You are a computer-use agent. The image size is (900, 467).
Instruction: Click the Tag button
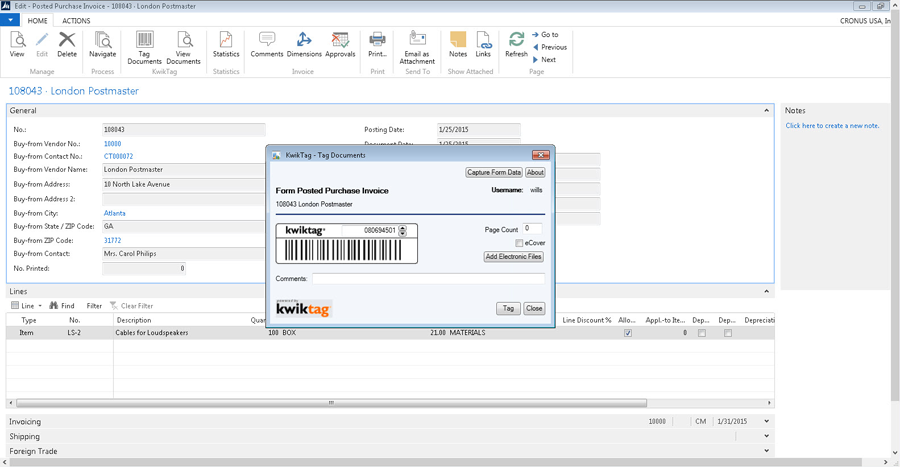(508, 308)
